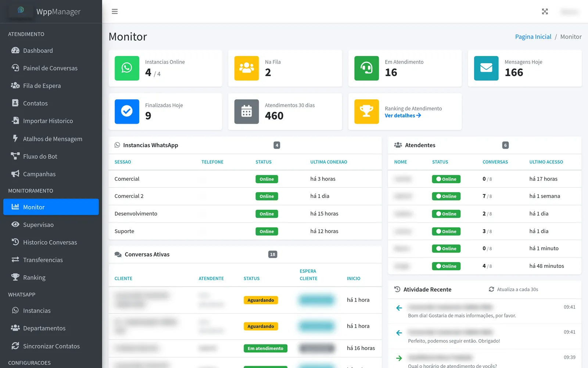Click the yellow Na Fila people icon

click(x=247, y=68)
